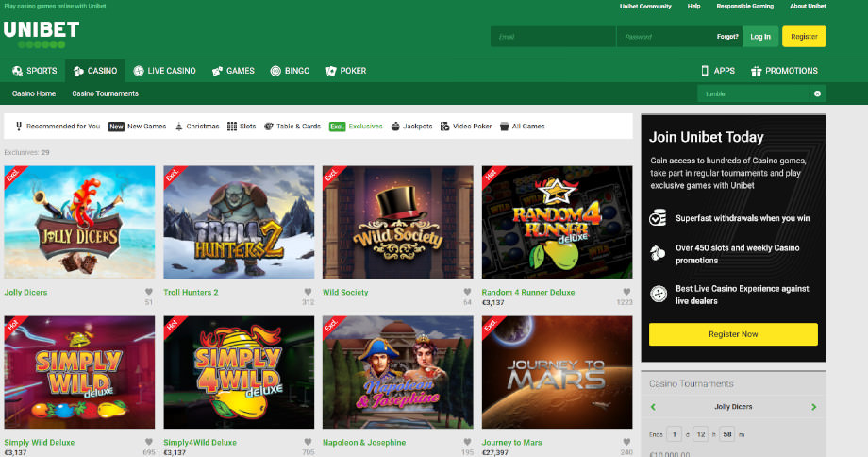This screenshot has width=868, height=457.
Task: Open the Help link
Action: pos(693,6)
